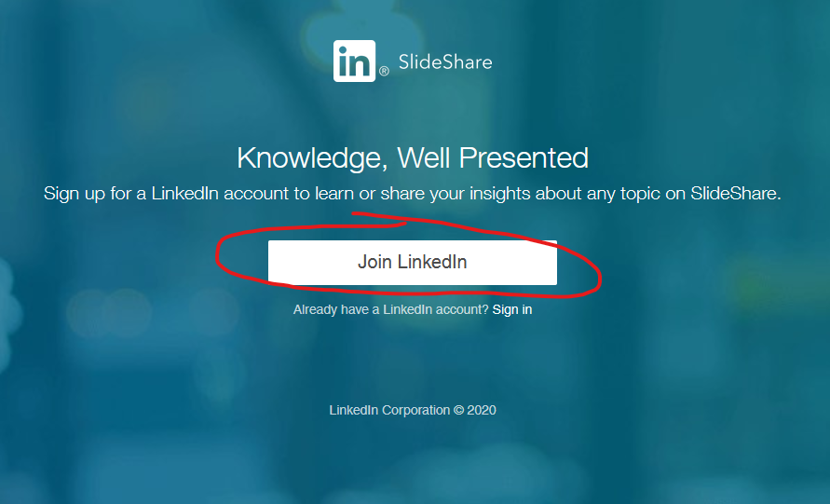Click the year 2020 in the footer
The image size is (830, 504).
pyautogui.click(x=482, y=410)
